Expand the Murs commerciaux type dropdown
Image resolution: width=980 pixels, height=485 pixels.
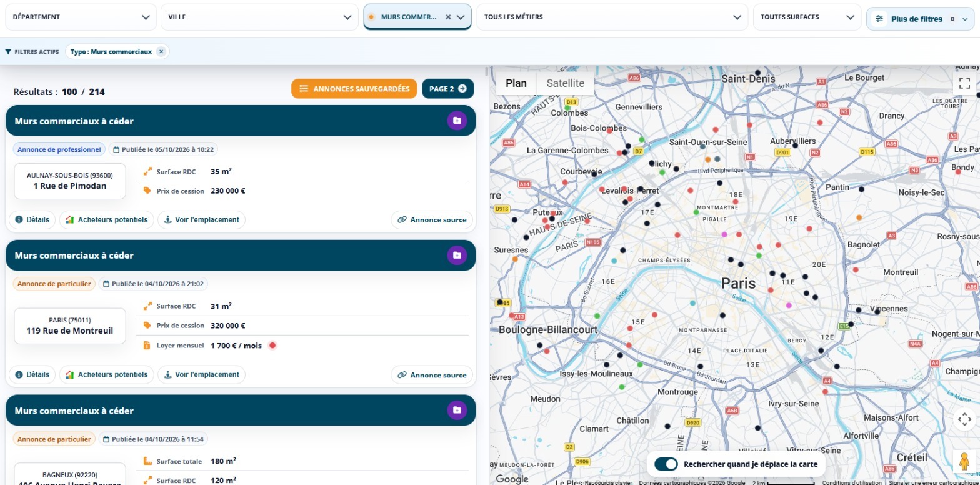tap(461, 17)
